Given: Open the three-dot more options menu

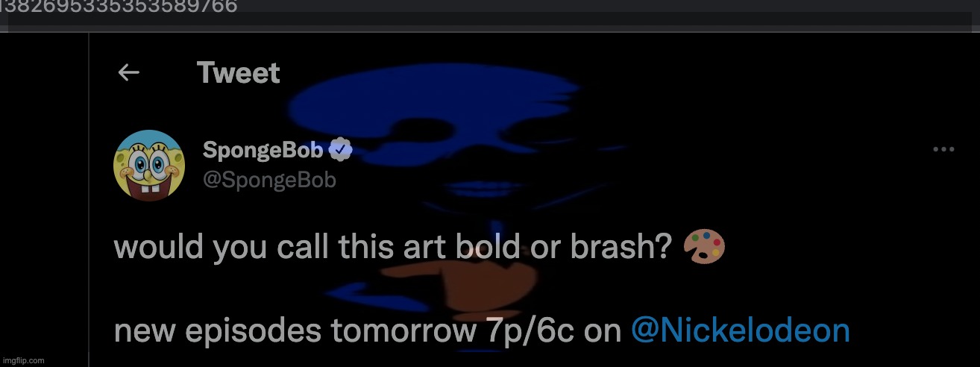Looking at the screenshot, I should 943,149.
